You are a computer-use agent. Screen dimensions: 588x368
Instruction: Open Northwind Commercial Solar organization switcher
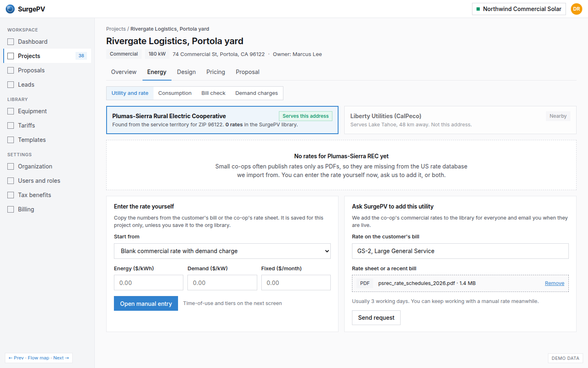(x=519, y=9)
